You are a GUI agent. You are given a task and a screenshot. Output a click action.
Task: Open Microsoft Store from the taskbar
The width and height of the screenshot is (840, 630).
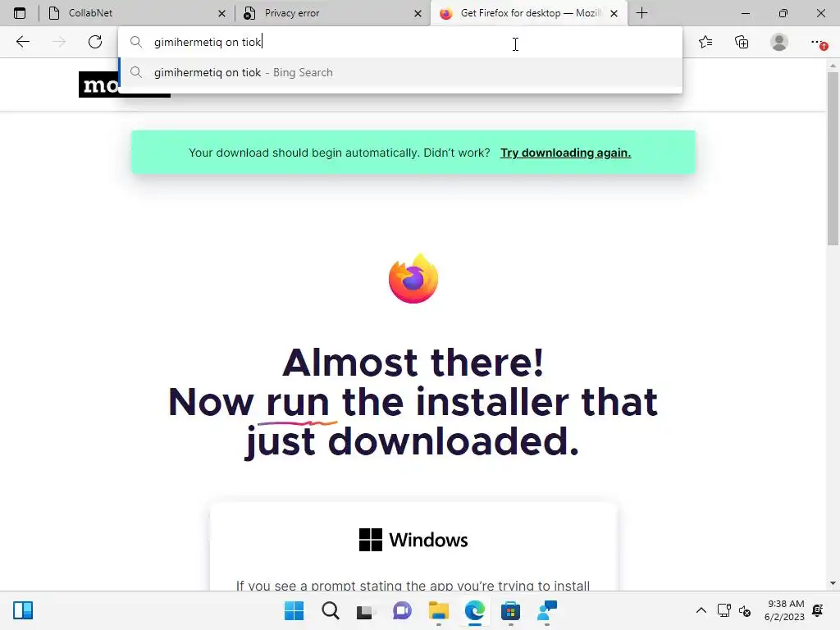coord(510,610)
